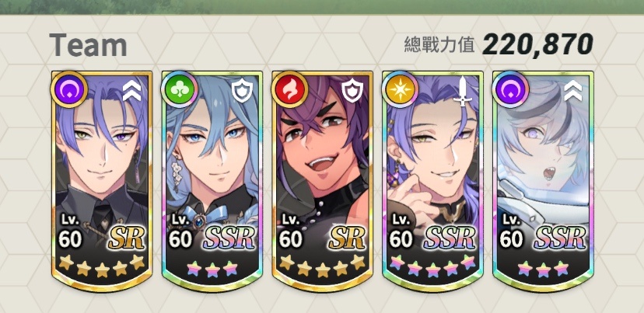
Task: Select the silver-haired SSR character card
Action: coord(543,181)
